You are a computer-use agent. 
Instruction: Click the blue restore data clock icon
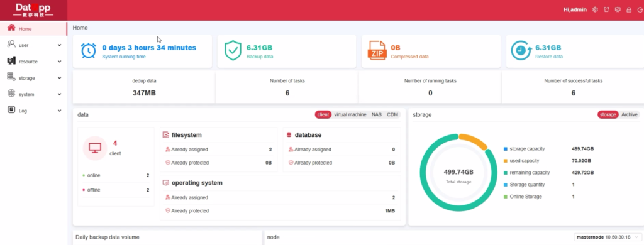(x=521, y=51)
